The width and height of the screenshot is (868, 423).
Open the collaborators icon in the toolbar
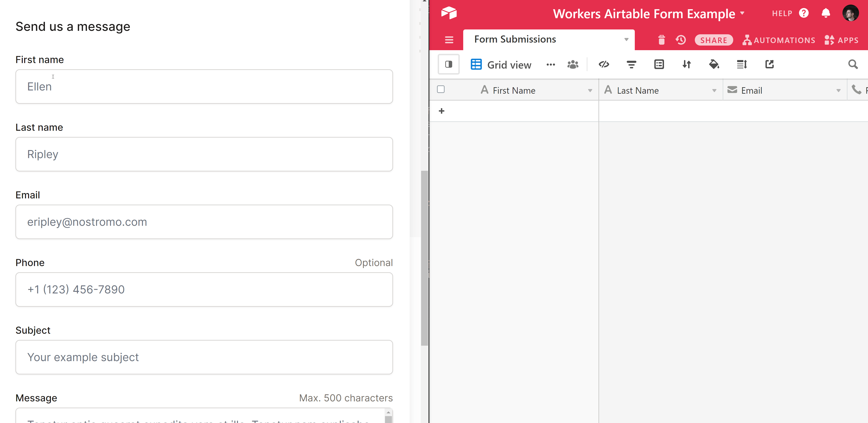(x=573, y=64)
